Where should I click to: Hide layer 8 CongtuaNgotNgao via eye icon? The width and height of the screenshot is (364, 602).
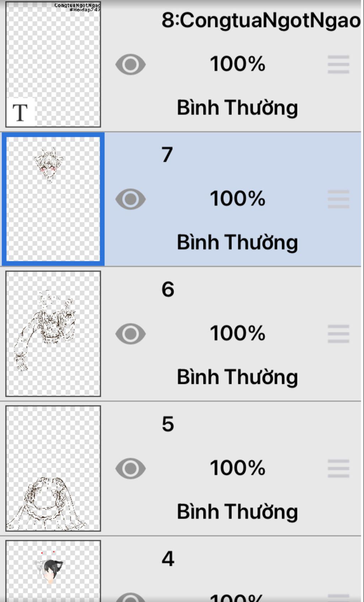[x=130, y=64]
